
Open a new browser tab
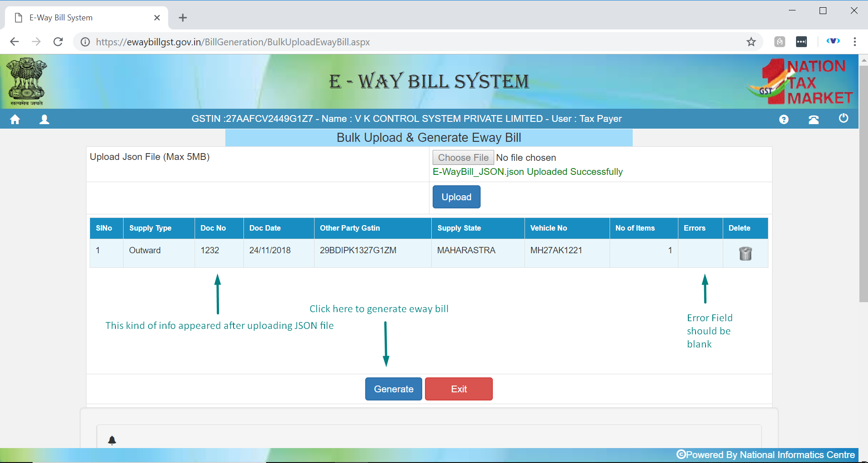[x=183, y=18]
